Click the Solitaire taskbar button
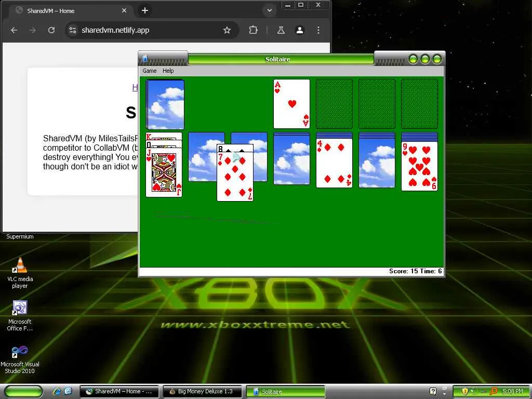This screenshot has height=399, width=532. click(x=286, y=392)
